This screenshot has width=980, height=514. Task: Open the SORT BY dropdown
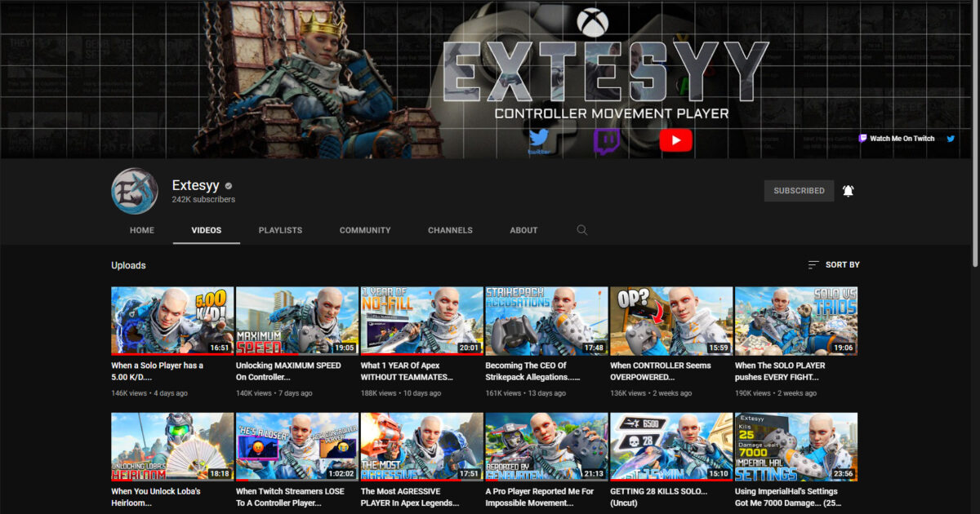[x=833, y=264]
